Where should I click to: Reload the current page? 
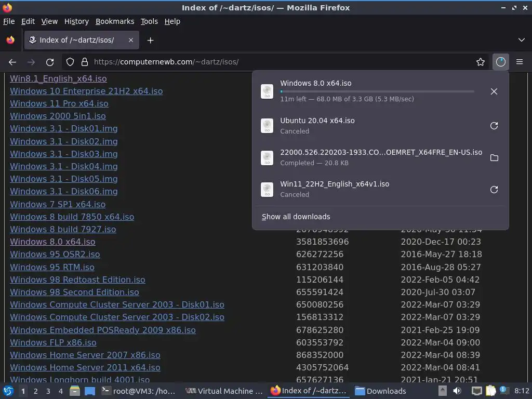click(x=50, y=62)
